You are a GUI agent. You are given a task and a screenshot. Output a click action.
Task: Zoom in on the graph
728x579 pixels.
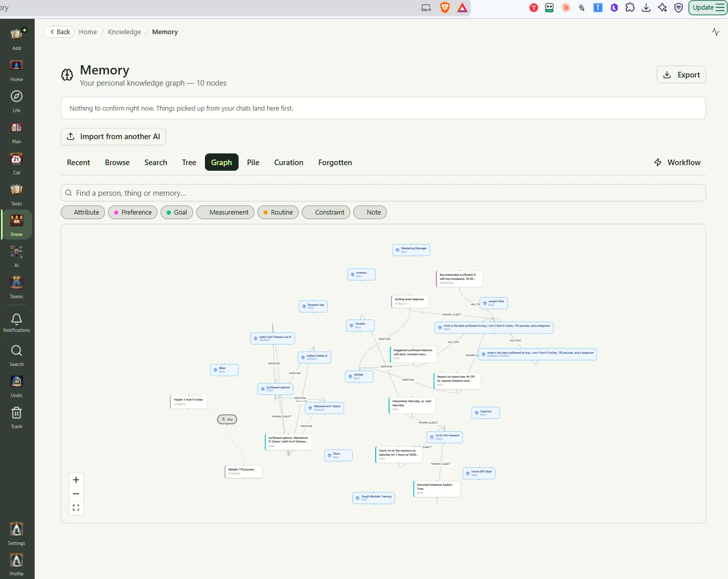coord(76,480)
